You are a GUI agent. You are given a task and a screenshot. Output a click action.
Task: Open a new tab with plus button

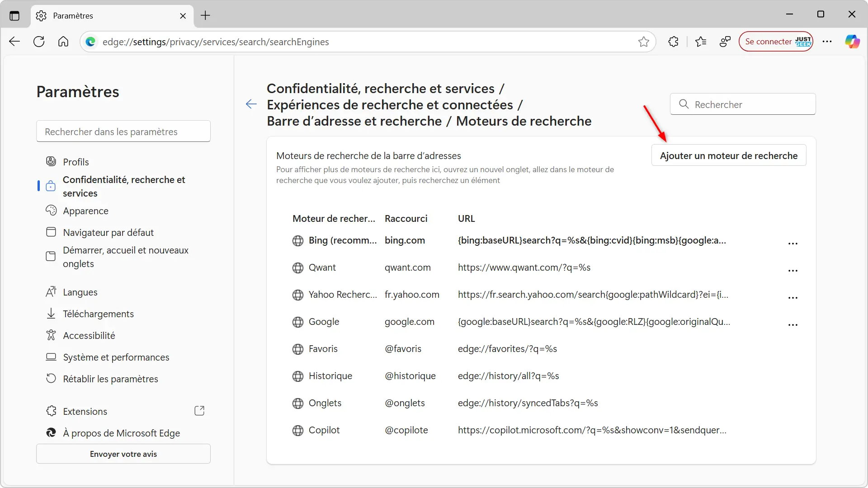[205, 15]
